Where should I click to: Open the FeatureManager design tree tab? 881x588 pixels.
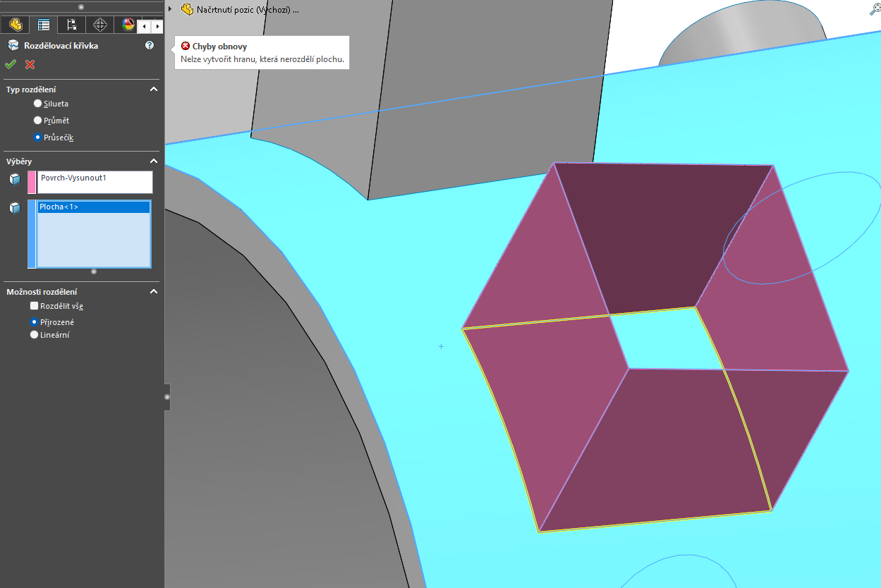(15, 25)
